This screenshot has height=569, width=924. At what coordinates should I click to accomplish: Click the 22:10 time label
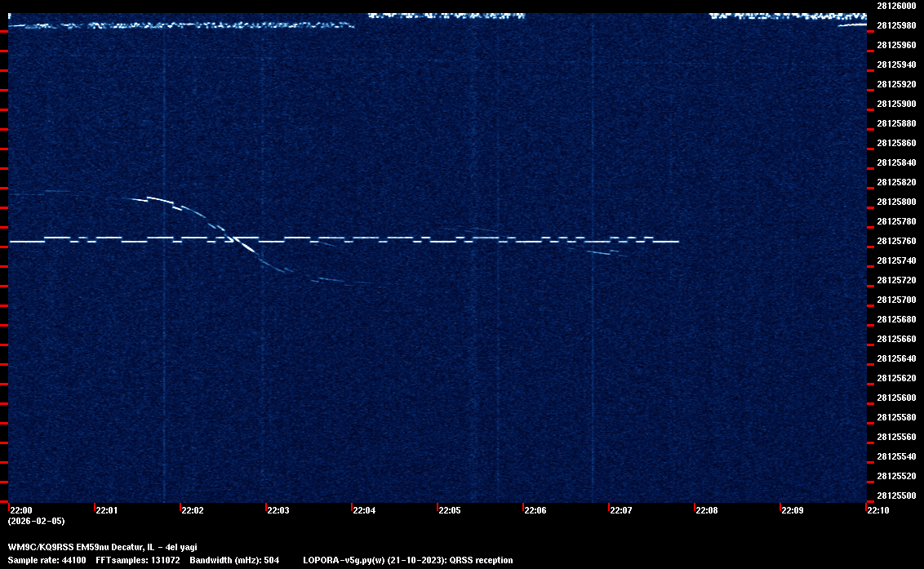tap(878, 511)
